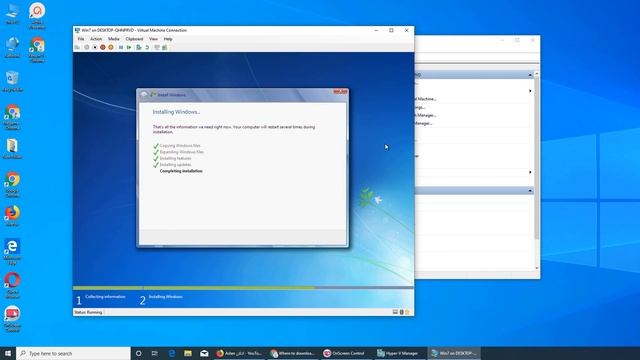Click the red Shut Down toolbar icon
The width and height of the screenshot is (640, 360).
coord(103,47)
